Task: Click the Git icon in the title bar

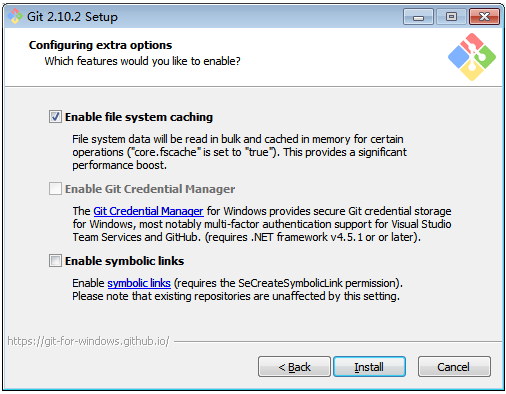Action: point(15,16)
